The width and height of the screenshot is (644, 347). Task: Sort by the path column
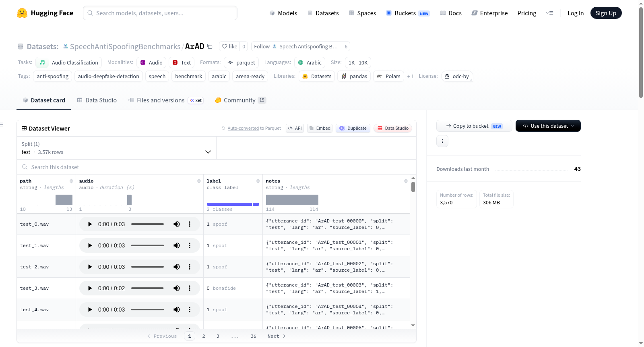tap(71, 181)
